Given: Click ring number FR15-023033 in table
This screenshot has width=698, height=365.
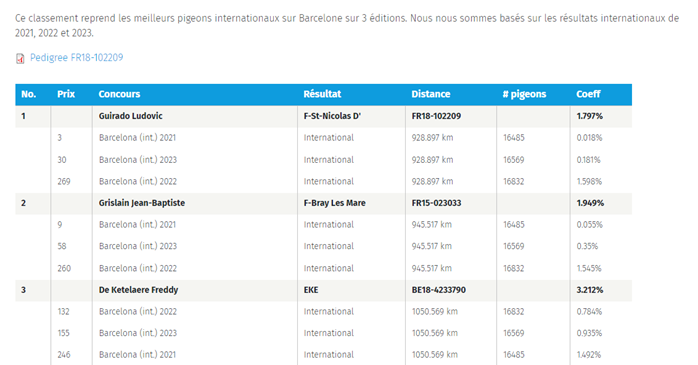Looking at the screenshot, I should pyautogui.click(x=436, y=203).
